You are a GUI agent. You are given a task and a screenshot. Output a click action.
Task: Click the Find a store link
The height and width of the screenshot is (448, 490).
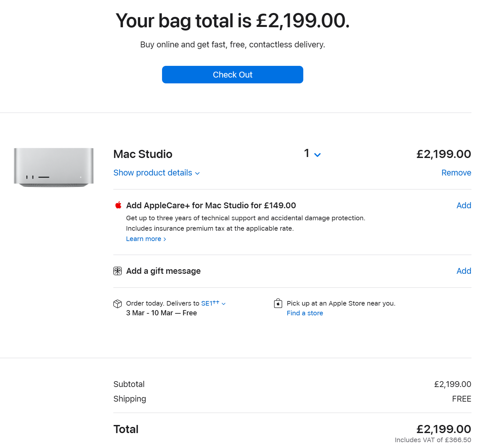(x=305, y=313)
